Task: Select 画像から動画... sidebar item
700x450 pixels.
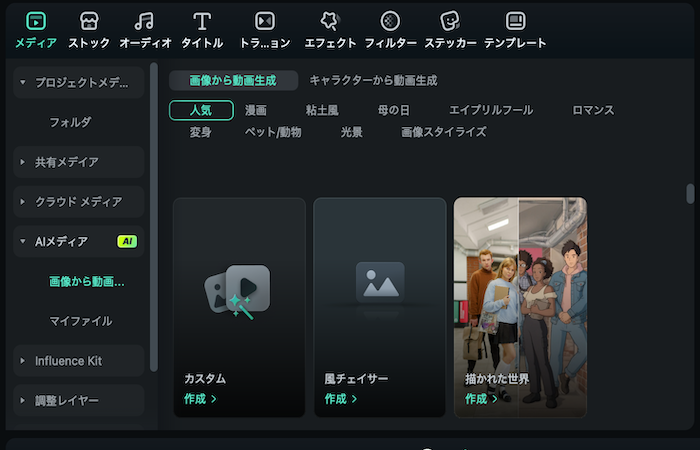Action: tap(87, 281)
